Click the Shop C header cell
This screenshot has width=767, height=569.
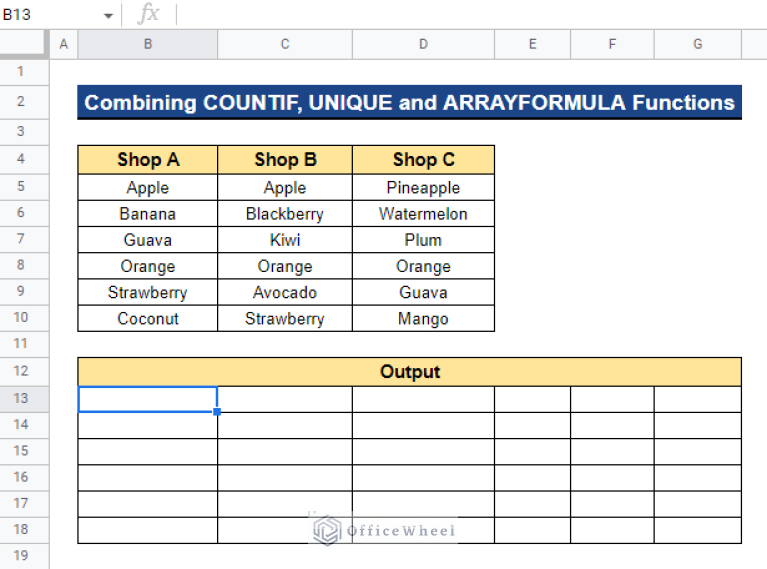[x=423, y=160]
